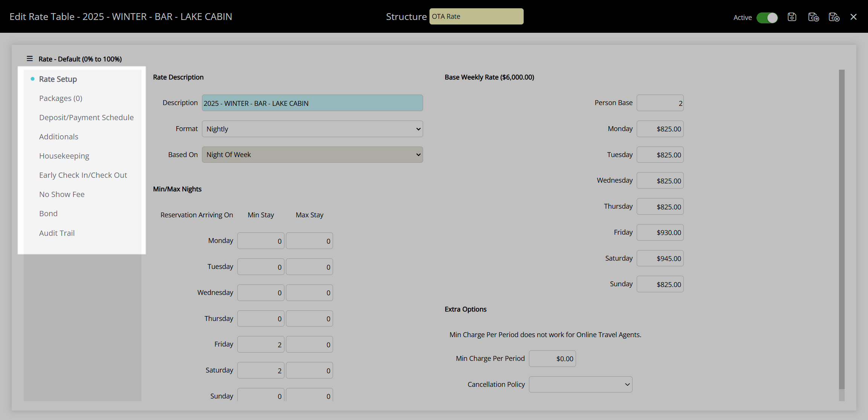868x420 pixels.
Task: Open Deposit/Payment Schedule section
Action: tap(86, 118)
